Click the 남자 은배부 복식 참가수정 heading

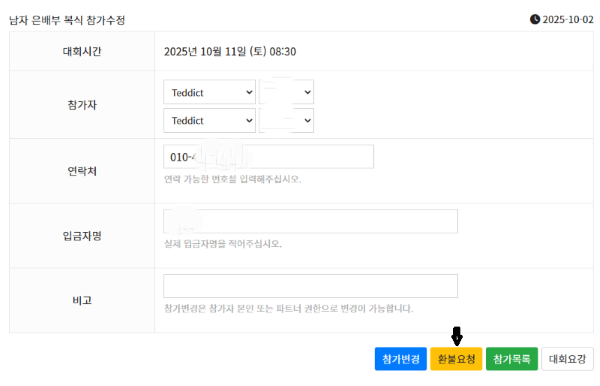67,20
